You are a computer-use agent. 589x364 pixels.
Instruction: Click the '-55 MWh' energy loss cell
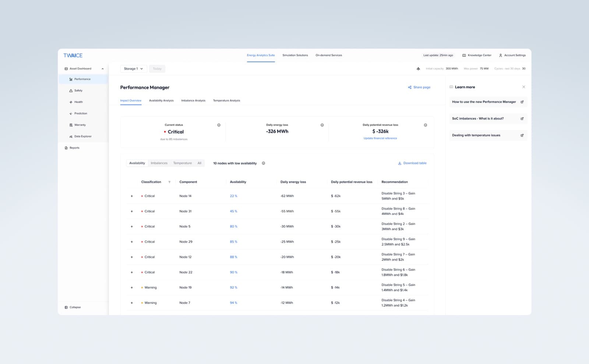point(287,211)
